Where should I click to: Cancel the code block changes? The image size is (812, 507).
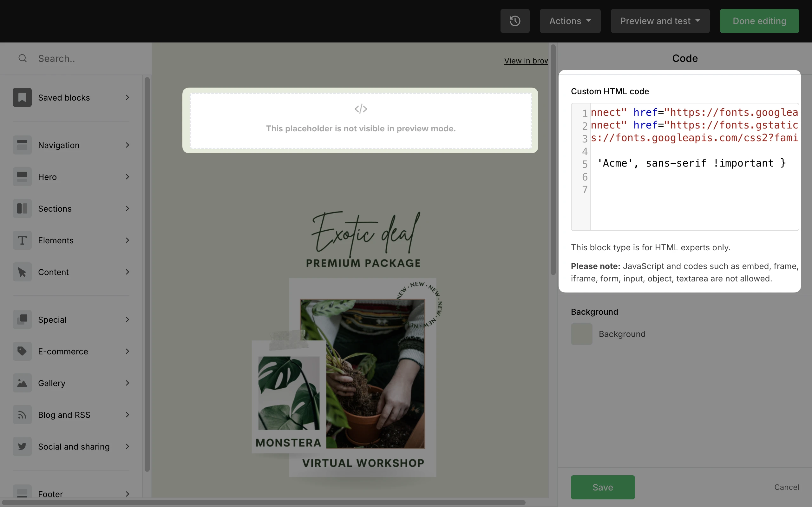pyautogui.click(x=786, y=487)
